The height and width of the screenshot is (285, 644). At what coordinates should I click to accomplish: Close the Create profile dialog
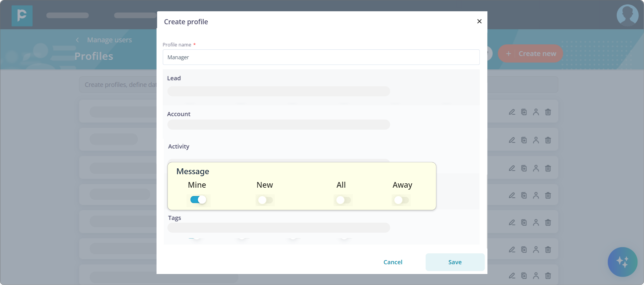pos(479,21)
